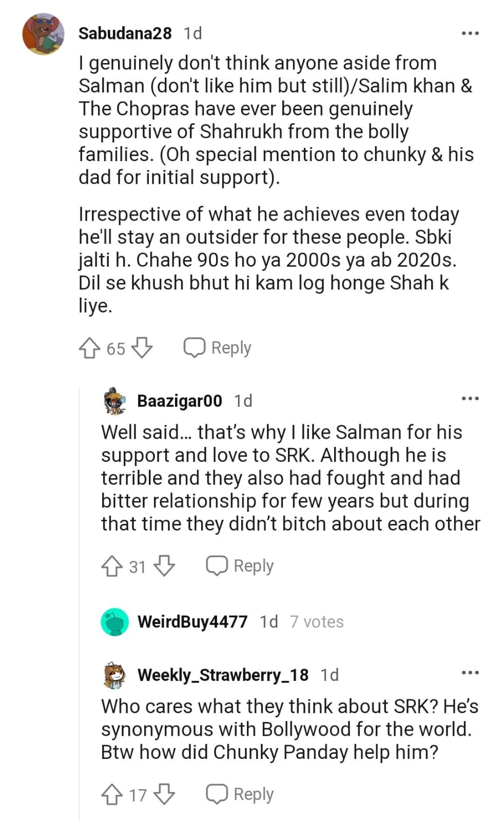Open Baazigar00's avatar image
Image resolution: width=504 pixels, height=821 pixels.
(x=115, y=401)
